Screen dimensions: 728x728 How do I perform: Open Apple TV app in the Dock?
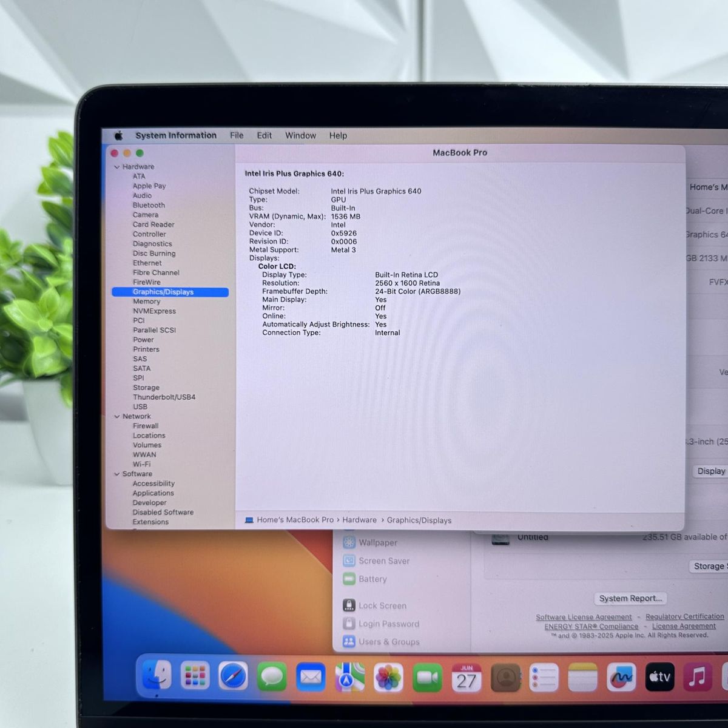tap(660, 676)
